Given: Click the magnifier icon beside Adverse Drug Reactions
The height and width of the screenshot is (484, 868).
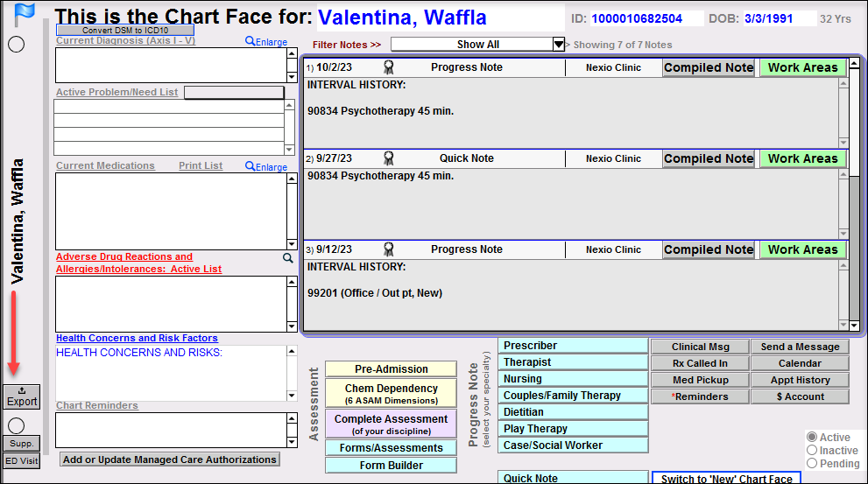Looking at the screenshot, I should pos(287,258).
